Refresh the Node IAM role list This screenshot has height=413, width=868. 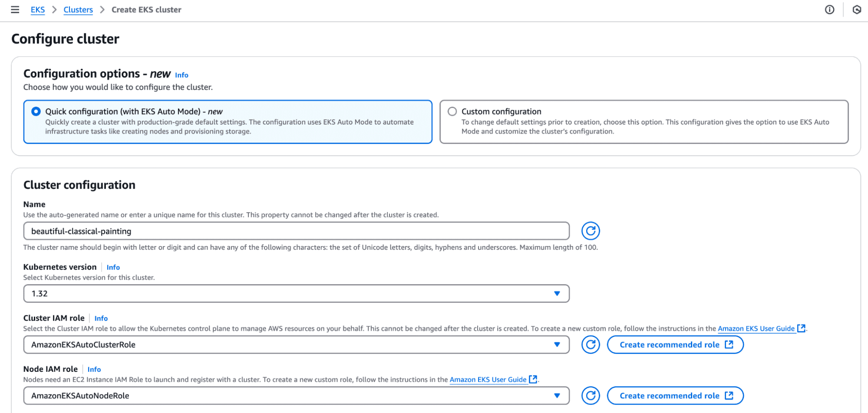coord(591,396)
